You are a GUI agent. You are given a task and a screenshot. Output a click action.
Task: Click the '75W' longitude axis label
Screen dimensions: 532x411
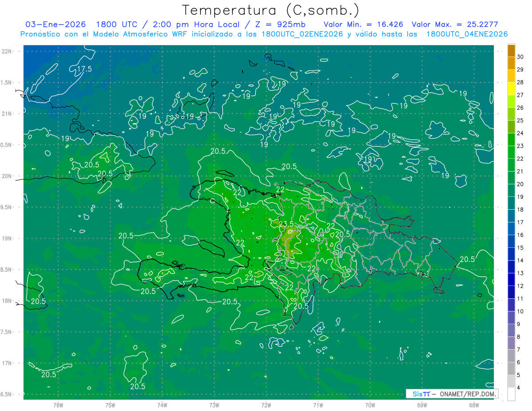click(110, 405)
